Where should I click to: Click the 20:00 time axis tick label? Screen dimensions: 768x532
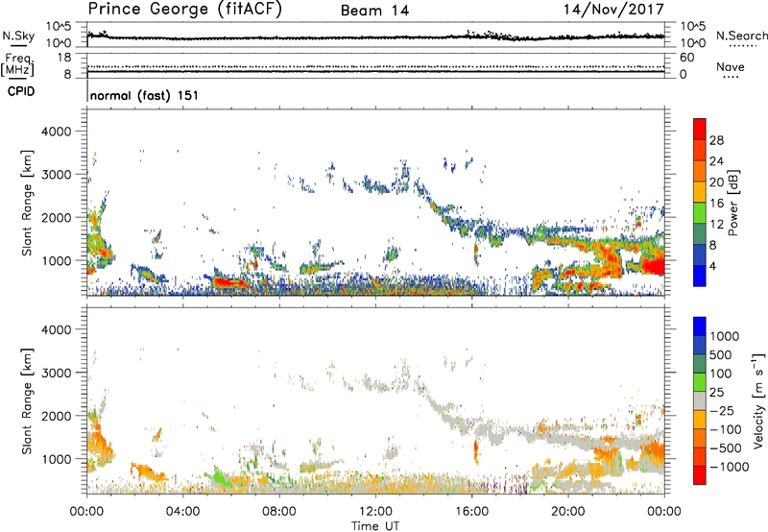568,512
